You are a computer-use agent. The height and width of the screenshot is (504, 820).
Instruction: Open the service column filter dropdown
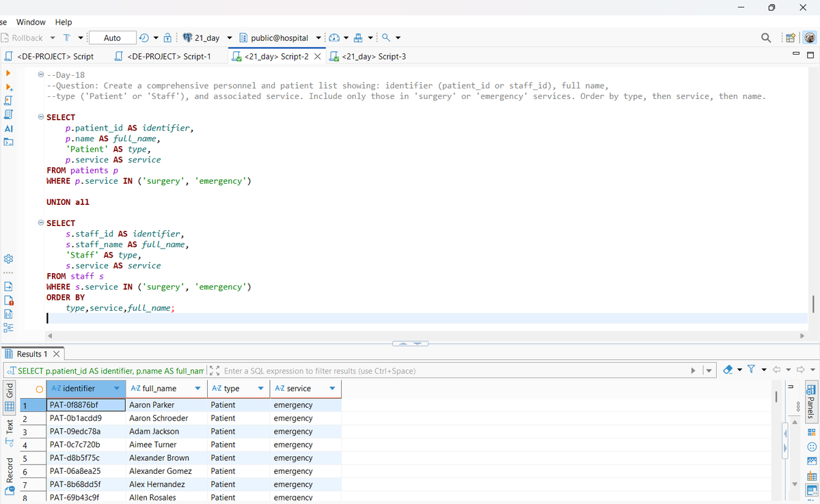tap(332, 389)
